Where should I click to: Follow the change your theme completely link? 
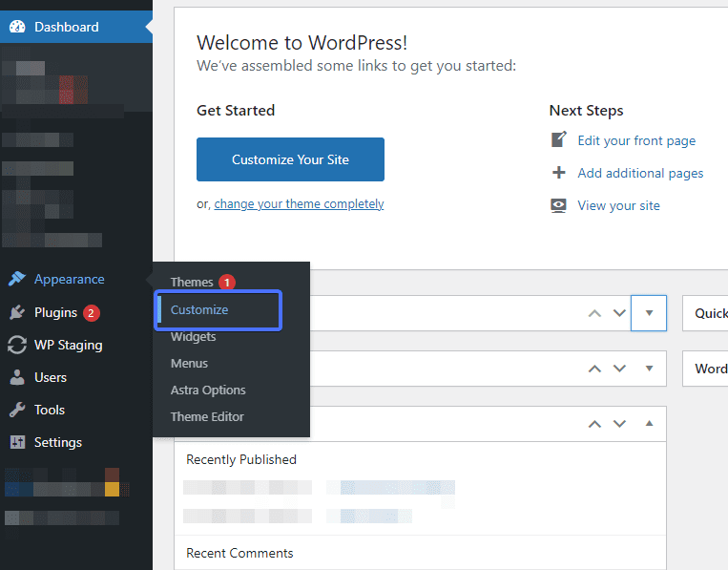(299, 204)
